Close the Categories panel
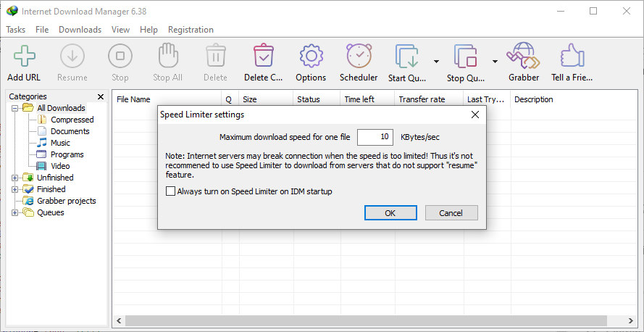 [x=101, y=97]
